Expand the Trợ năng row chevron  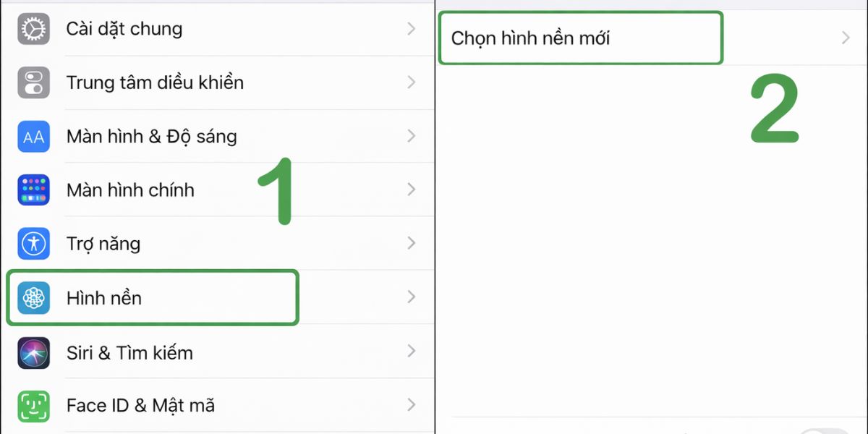point(411,244)
